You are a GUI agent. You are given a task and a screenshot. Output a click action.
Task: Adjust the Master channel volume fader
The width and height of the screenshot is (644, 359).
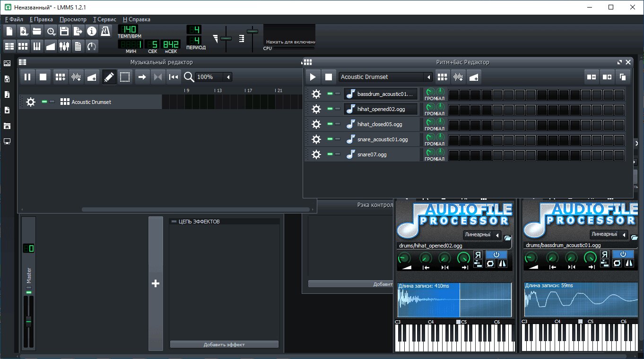click(28, 321)
